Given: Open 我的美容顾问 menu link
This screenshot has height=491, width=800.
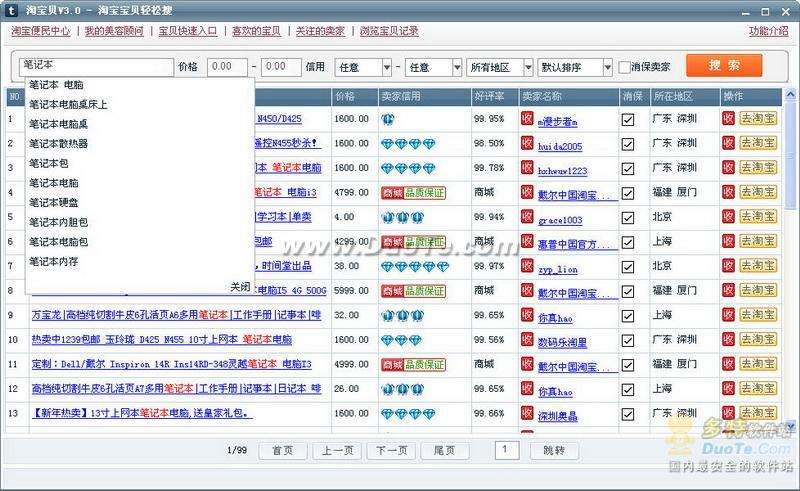Looking at the screenshot, I should 114,31.
